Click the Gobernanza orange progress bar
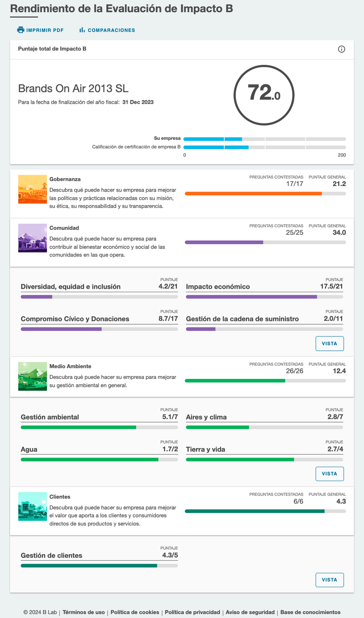 [x=265, y=194]
